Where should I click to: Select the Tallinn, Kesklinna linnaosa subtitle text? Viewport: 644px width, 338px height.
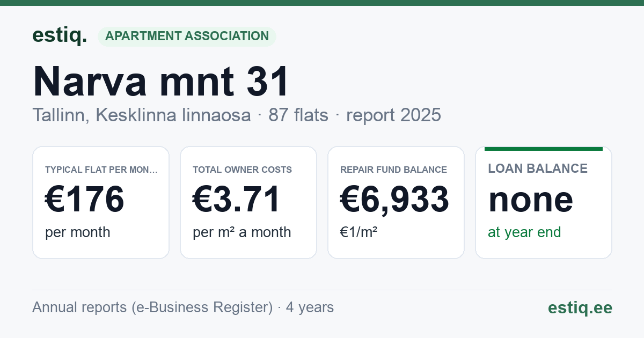(x=142, y=115)
